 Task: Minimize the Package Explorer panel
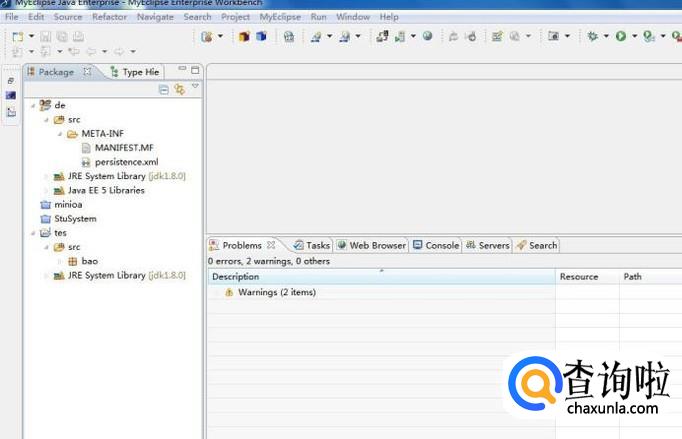[x=182, y=70]
